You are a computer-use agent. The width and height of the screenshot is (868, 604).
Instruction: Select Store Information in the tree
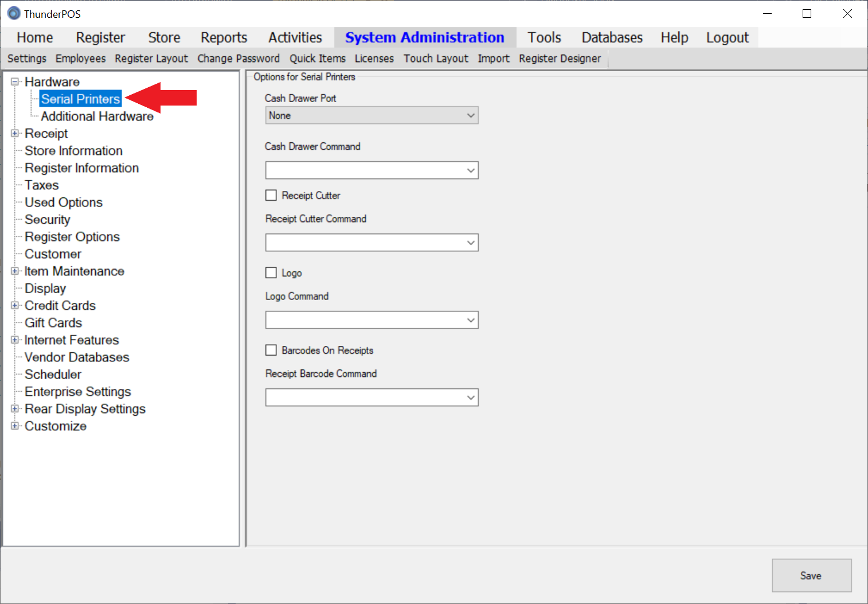pos(73,151)
